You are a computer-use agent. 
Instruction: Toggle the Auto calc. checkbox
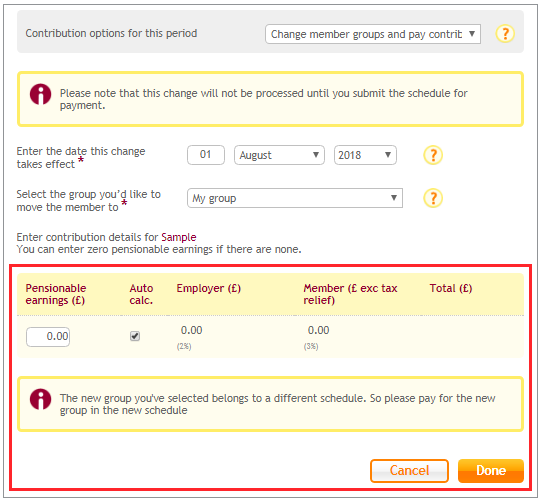[135, 336]
